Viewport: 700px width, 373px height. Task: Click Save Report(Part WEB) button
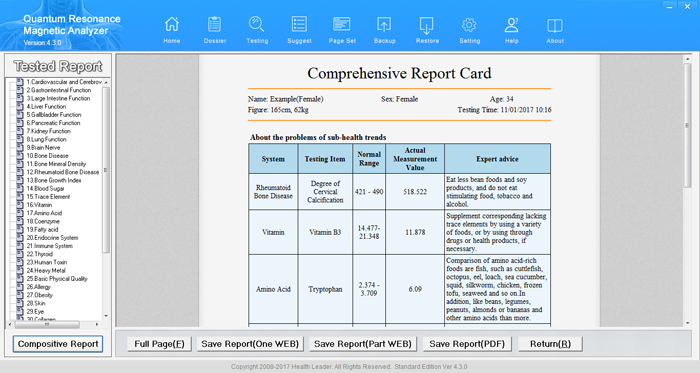tap(363, 344)
